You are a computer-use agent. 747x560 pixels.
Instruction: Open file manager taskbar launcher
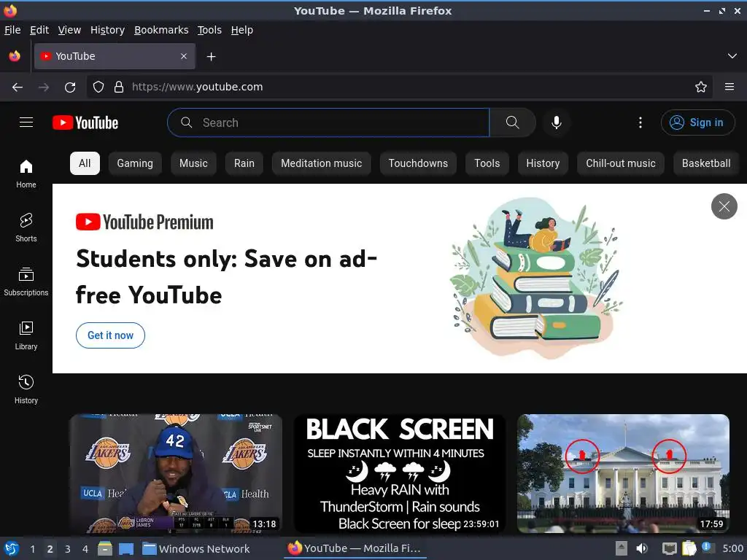tap(105, 548)
